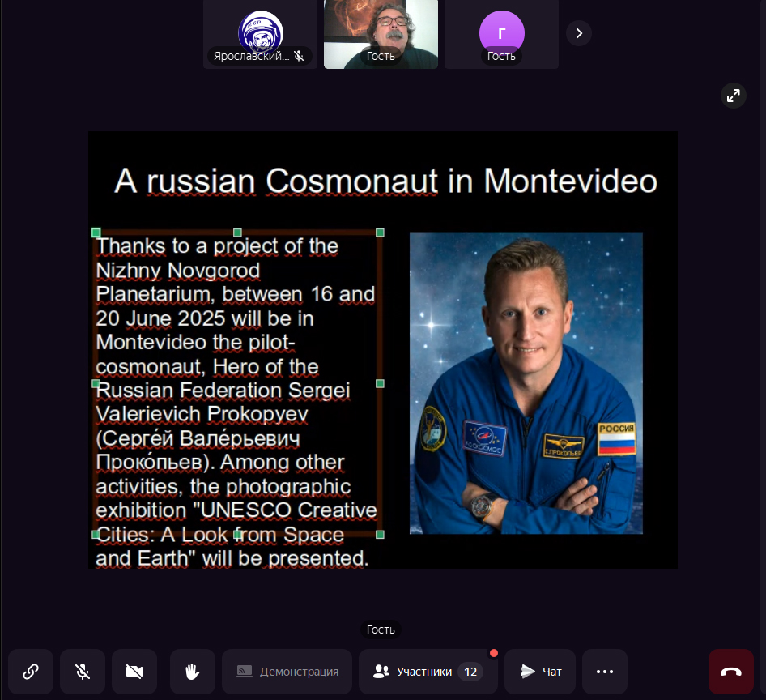Viewport: 766px width, 700px height.
Task: Turn on the camera in the bottom toolbar
Action: pyautogui.click(x=134, y=672)
